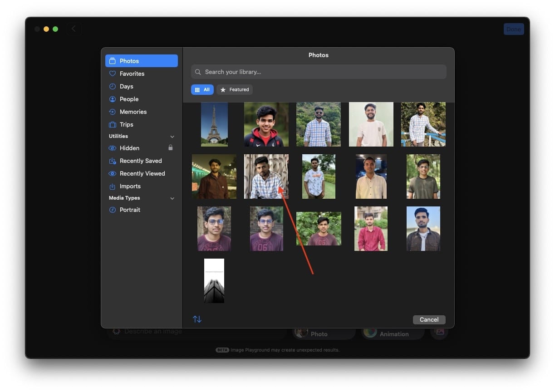Screen dimensions: 555x392
Task: Click the Search your library field
Action: pos(319,72)
